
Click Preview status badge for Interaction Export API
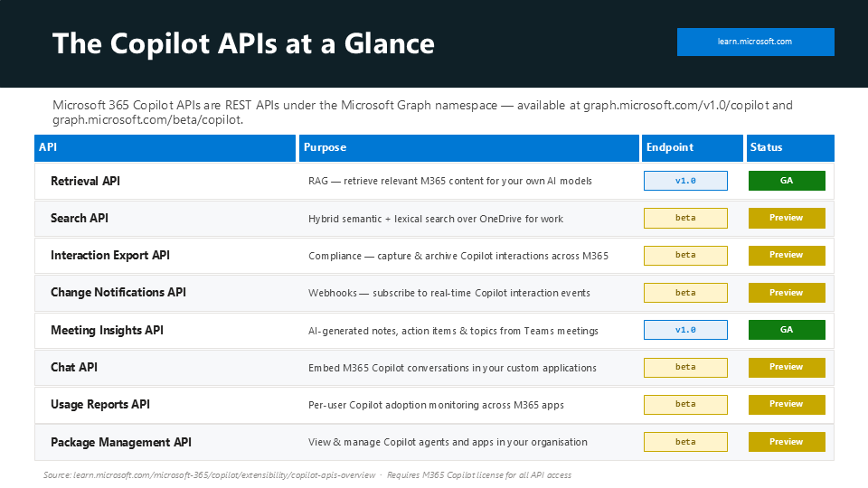pyautogui.click(x=787, y=255)
